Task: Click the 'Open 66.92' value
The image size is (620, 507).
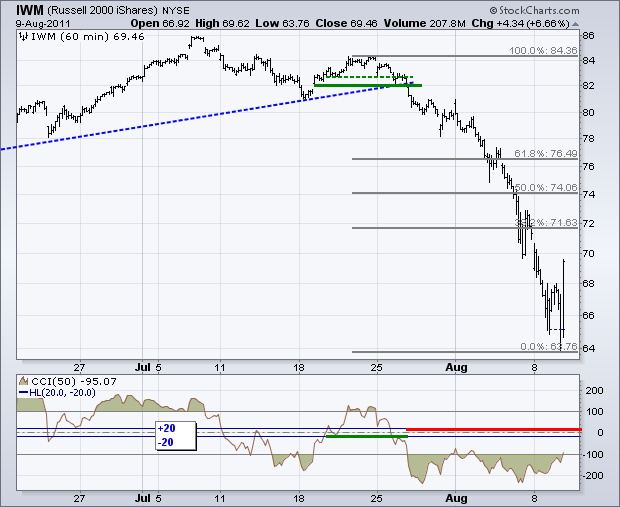Action: click(160, 24)
